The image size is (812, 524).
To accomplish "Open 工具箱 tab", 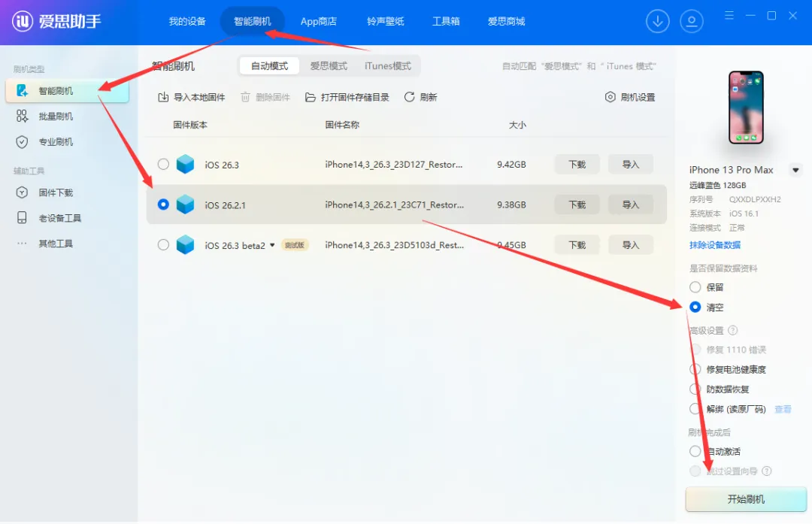I will (446, 21).
